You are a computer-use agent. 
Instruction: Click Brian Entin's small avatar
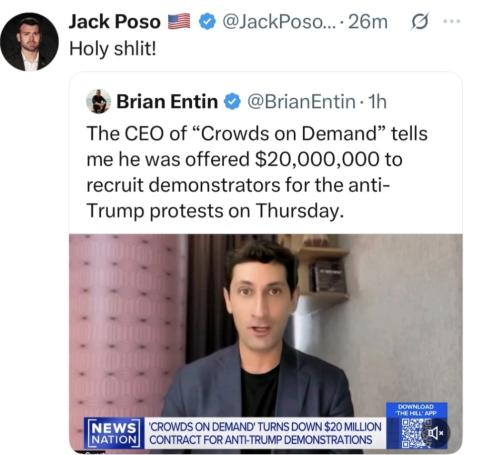coord(99,102)
